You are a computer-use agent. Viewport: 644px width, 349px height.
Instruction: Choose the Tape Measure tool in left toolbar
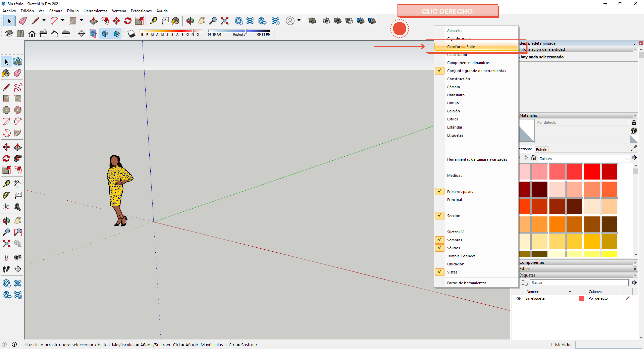6,183
